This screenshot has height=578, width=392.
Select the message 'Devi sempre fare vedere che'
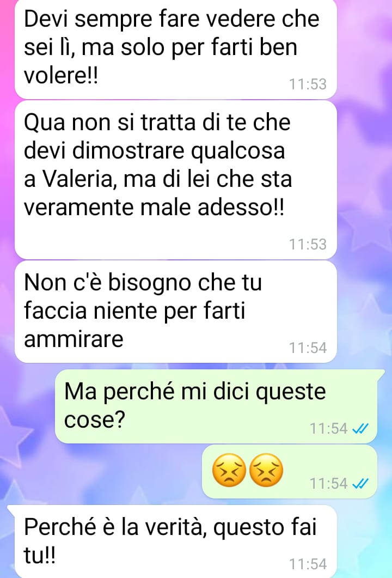pos(176,48)
